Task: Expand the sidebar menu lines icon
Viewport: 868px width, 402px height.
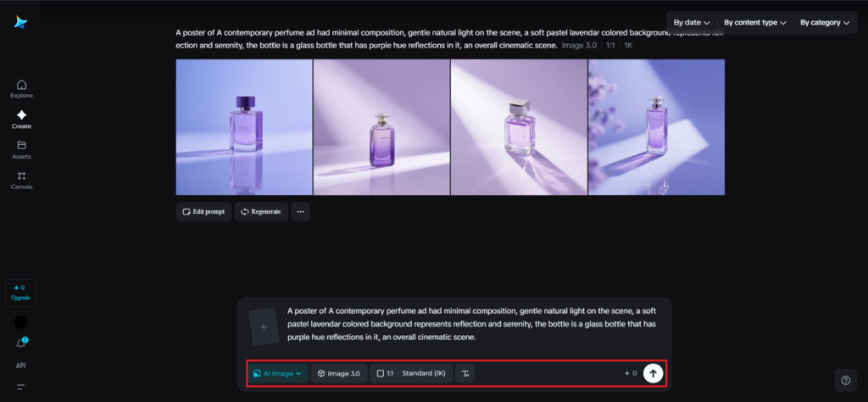Action: (x=21, y=387)
